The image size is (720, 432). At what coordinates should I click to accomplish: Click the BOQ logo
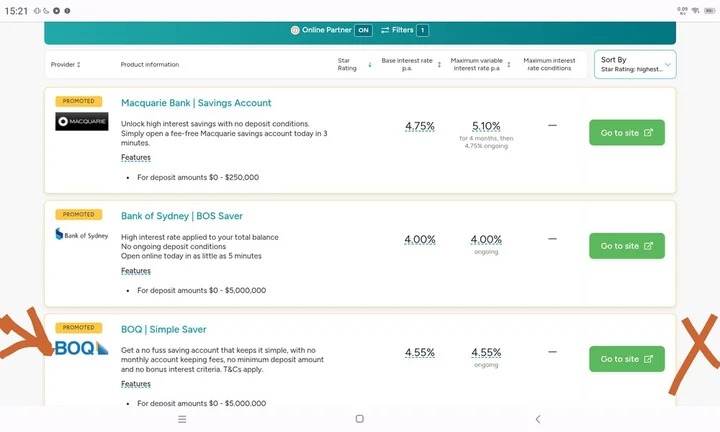point(82,348)
